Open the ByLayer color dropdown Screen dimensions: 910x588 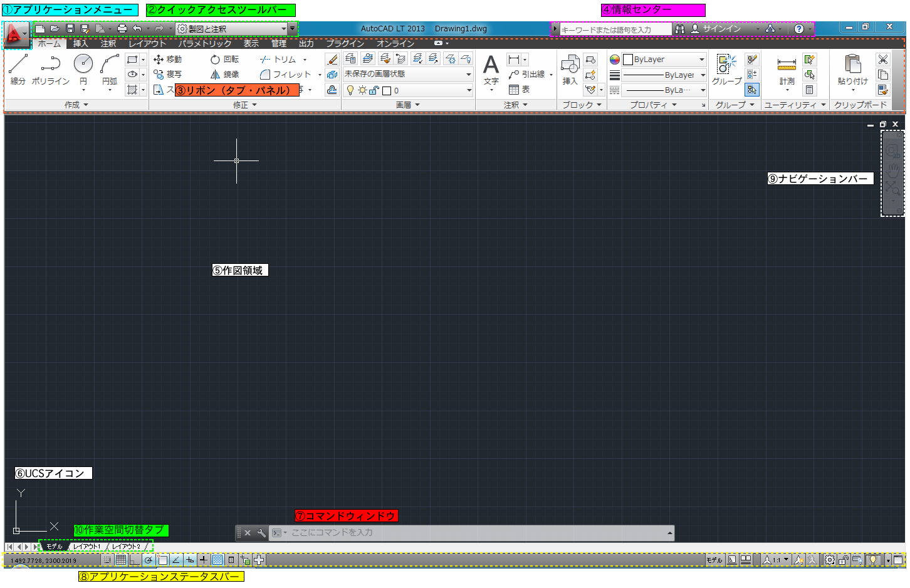(x=664, y=60)
